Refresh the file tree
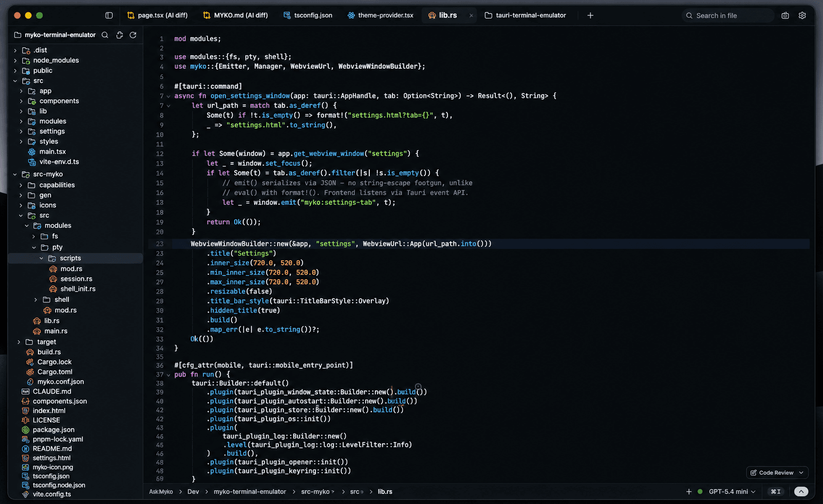Image resolution: width=823 pixels, height=504 pixels. [x=133, y=35]
